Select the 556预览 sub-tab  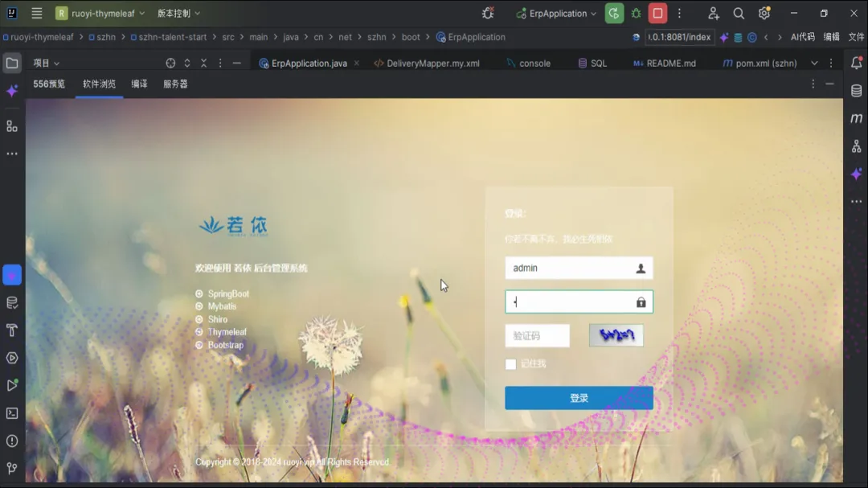point(49,84)
